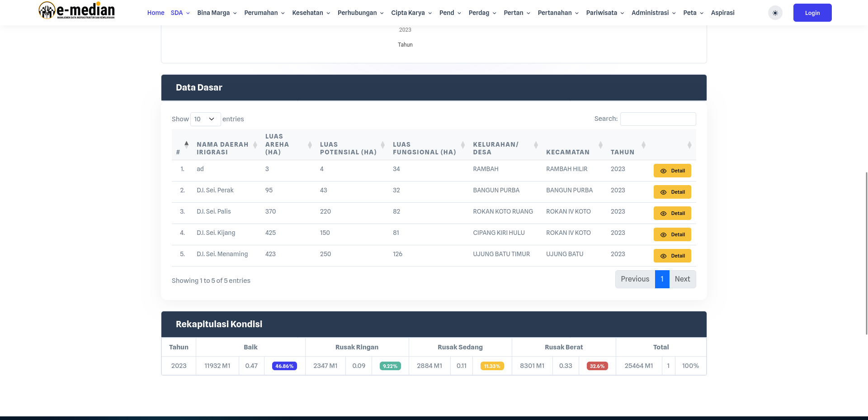Open the SDA dropdown menu
The width and height of the screenshot is (868, 420).
point(180,13)
